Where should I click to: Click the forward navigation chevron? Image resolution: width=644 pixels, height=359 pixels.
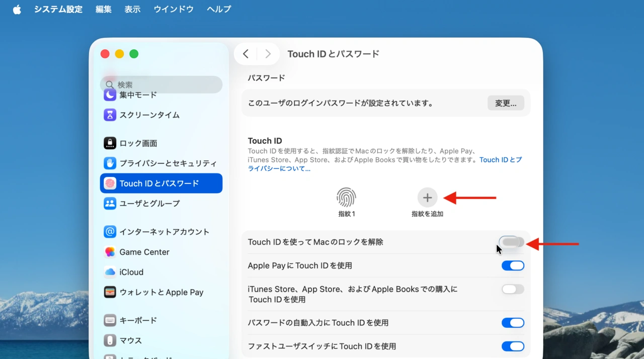click(x=268, y=53)
